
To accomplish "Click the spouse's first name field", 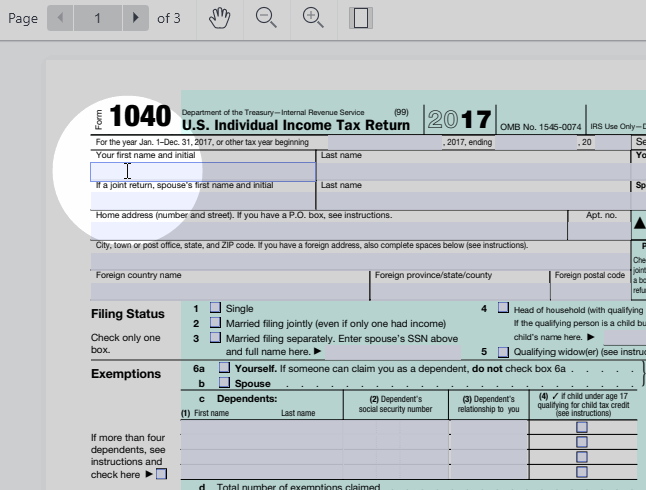I will (x=203, y=201).
